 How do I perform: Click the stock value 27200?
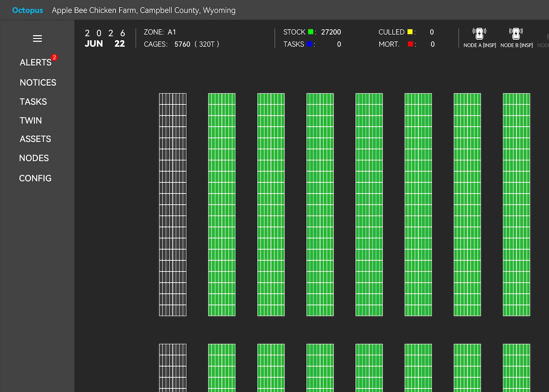point(331,32)
